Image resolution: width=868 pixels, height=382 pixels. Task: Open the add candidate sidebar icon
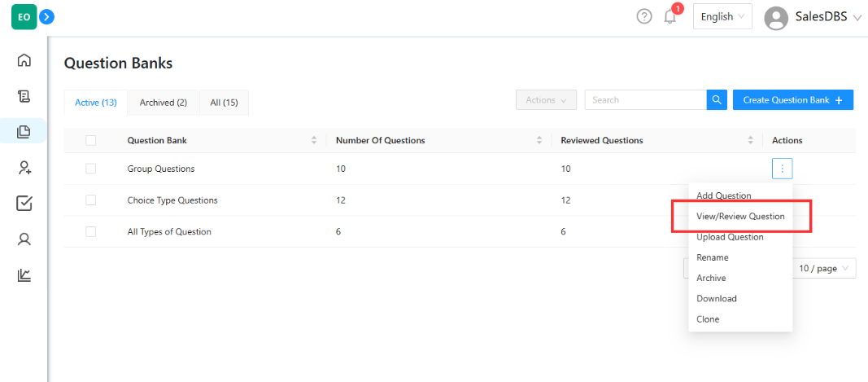click(24, 168)
